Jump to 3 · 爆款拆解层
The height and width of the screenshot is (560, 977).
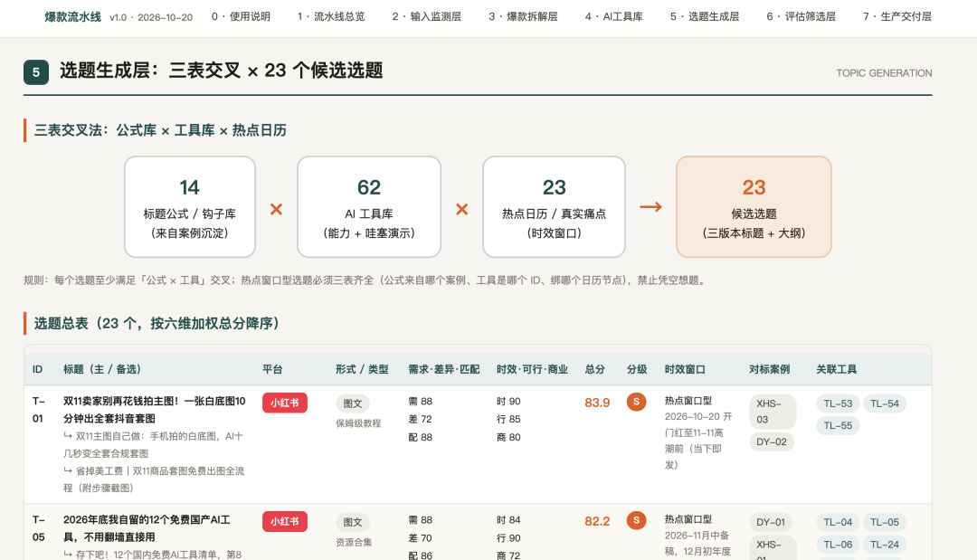523,17
